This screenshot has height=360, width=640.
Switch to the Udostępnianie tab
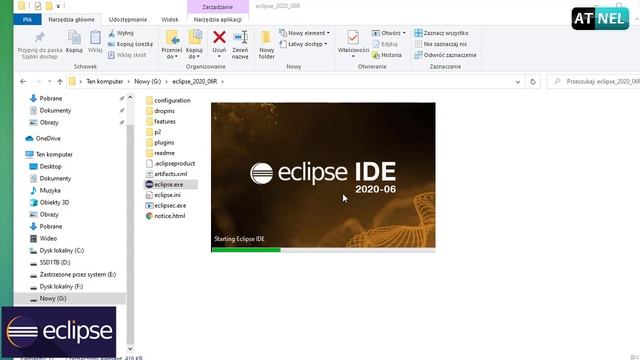point(128,19)
